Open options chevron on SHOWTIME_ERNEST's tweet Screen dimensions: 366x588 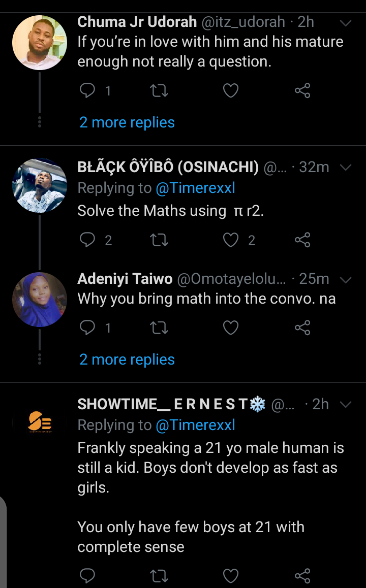coord(345,404)
